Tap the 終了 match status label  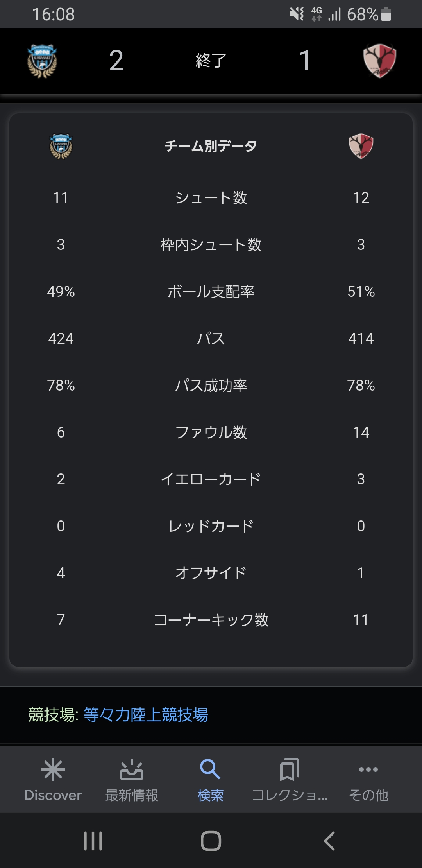coord(211,61)
